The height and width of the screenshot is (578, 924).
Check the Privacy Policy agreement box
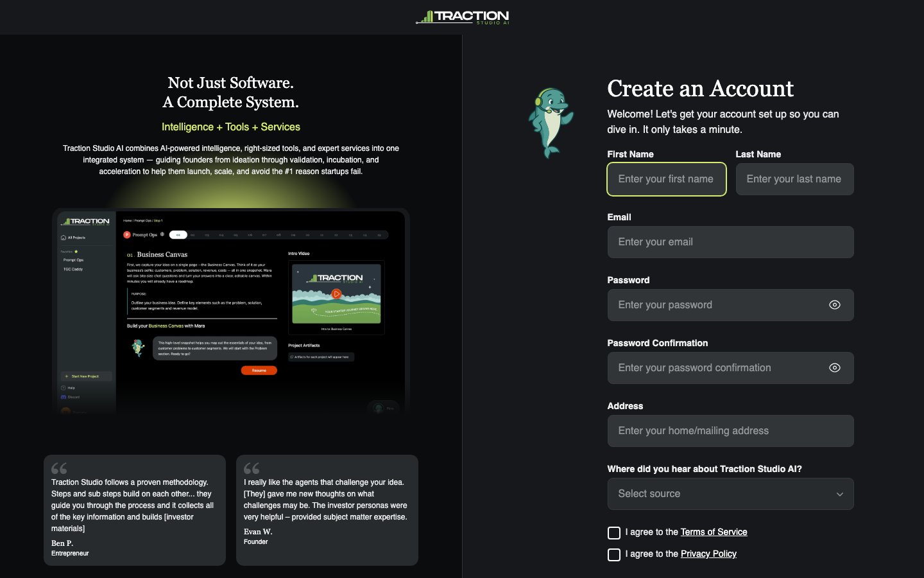(x=614, y=555)
